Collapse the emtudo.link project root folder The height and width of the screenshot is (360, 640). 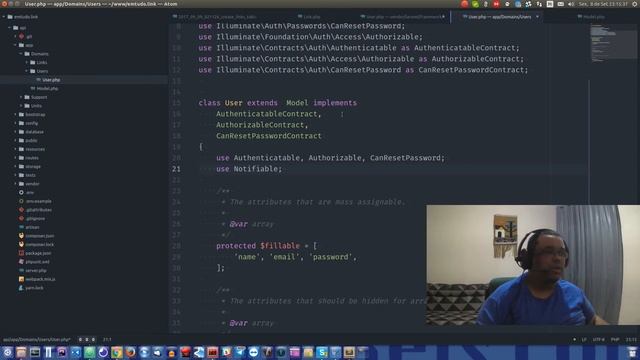click(x=4, y=17)
